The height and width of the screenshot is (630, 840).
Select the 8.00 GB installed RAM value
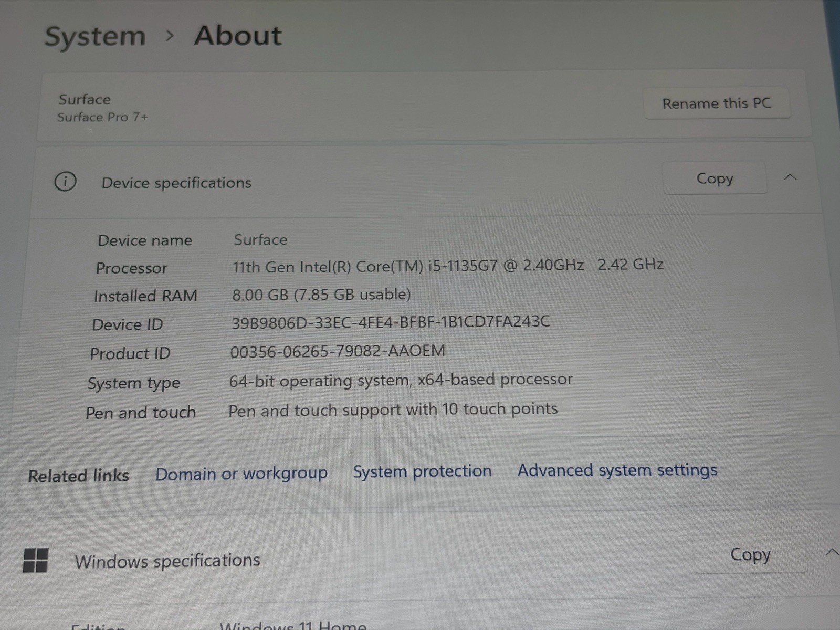pyautogui.click(x=321, y=295)
